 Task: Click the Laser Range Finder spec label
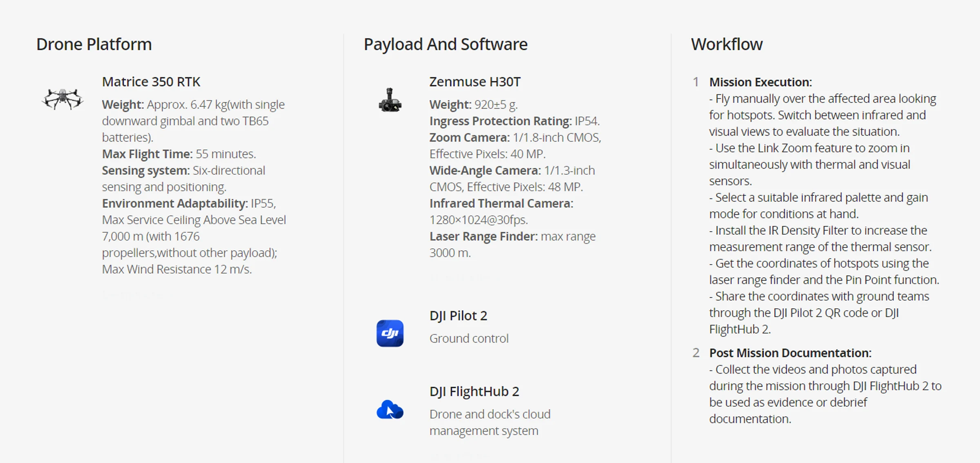[x=483, y=236]
